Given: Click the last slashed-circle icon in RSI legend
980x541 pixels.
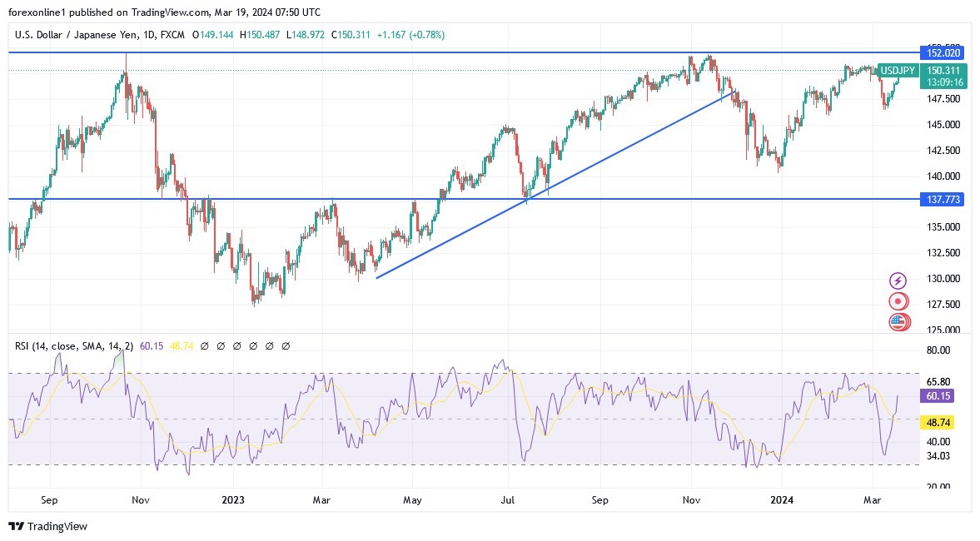Looking at the screenshot, I should [x=286, y=345].
